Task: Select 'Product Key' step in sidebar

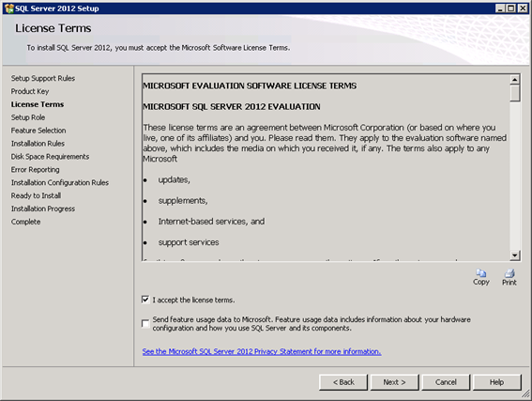Action: 30,91
